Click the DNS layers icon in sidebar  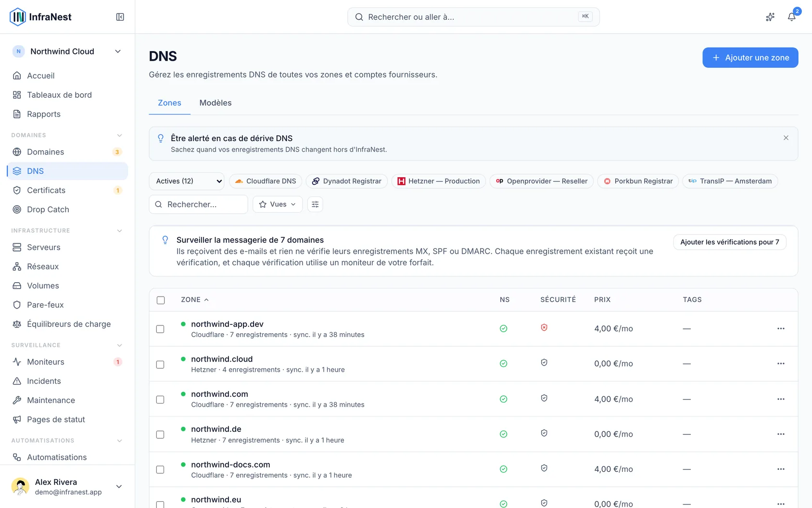17,171
